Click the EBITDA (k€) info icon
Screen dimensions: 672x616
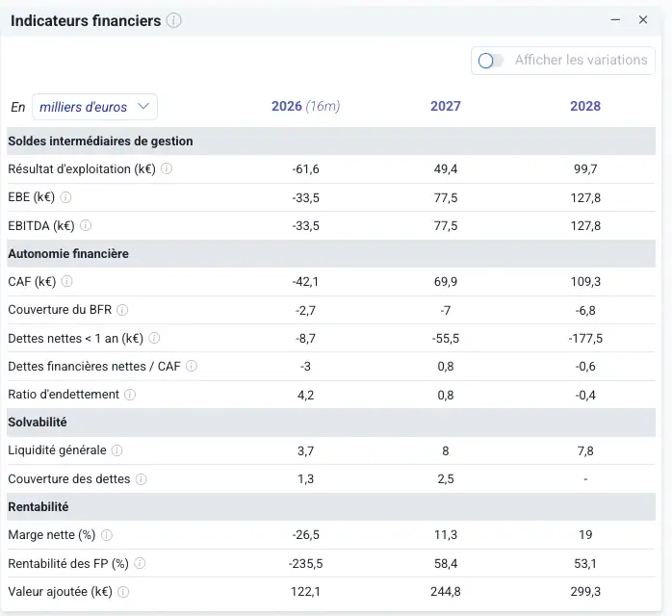pyautogui.click(x=86, y=225)
